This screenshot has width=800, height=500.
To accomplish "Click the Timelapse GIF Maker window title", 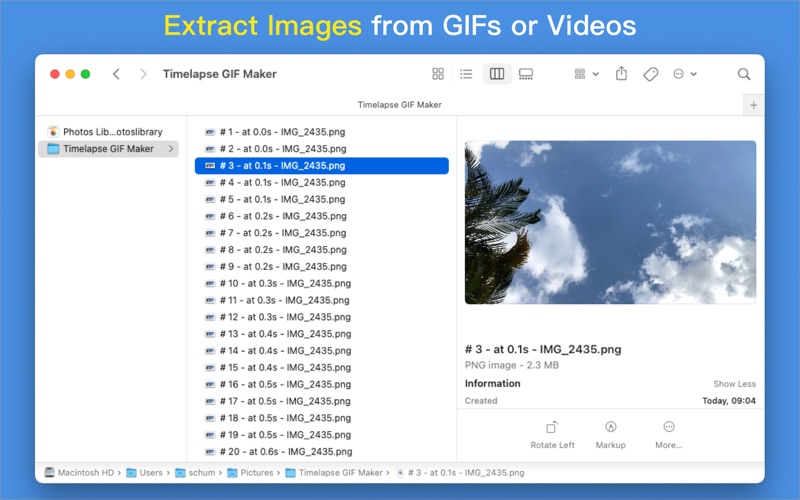I will [219, 74].
